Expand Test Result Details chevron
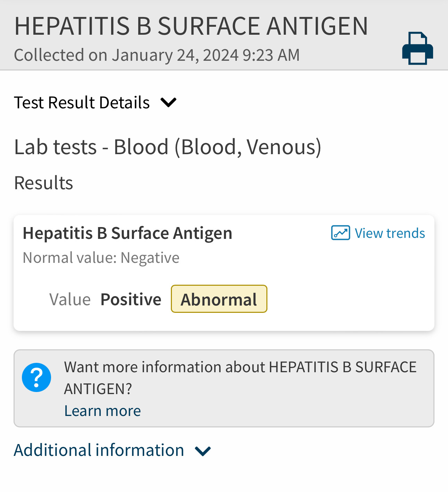 (x=168, y=102)
